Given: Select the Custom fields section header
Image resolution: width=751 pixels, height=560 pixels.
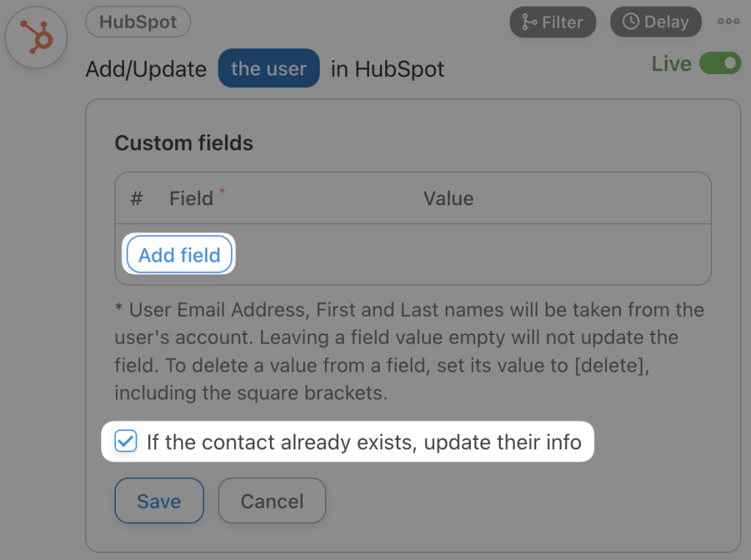Looking at the screenshot, I should [x=183, y=142].
